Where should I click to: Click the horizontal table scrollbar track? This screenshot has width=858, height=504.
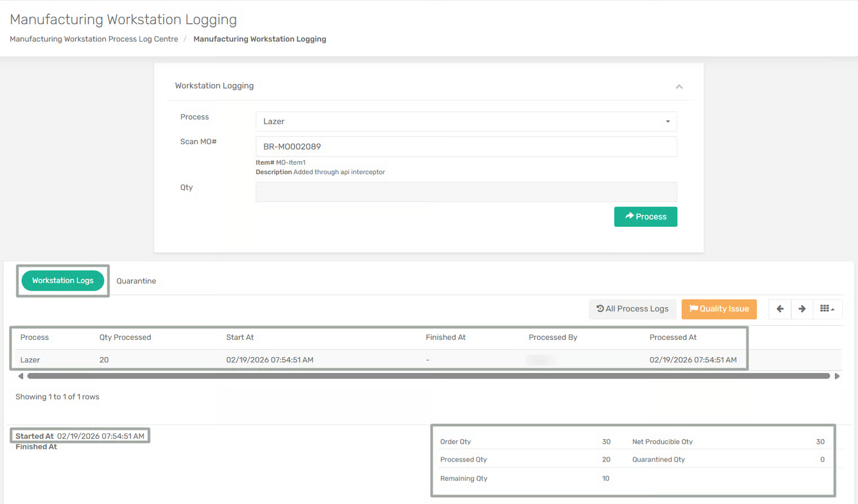(x=428, y=376)
